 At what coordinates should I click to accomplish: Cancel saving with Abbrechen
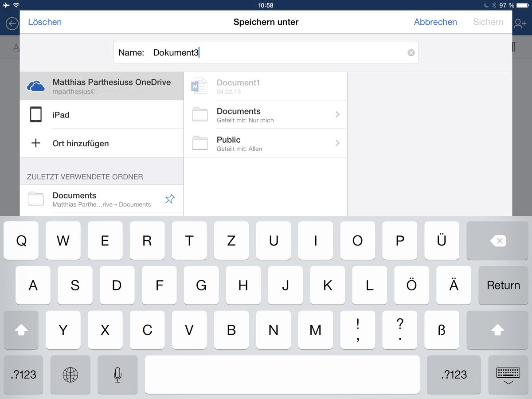(x=435, y=22)
